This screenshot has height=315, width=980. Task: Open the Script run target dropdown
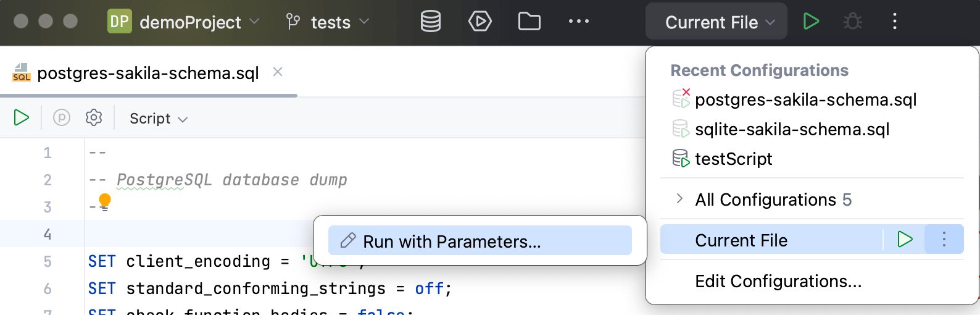pyautogui.click(x=158, y=118)
